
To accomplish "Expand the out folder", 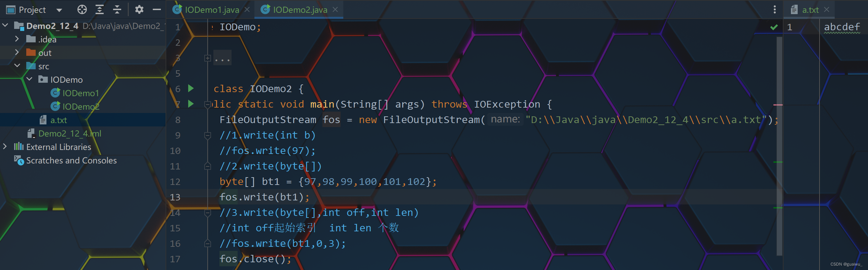I will (x=17, y=52).
